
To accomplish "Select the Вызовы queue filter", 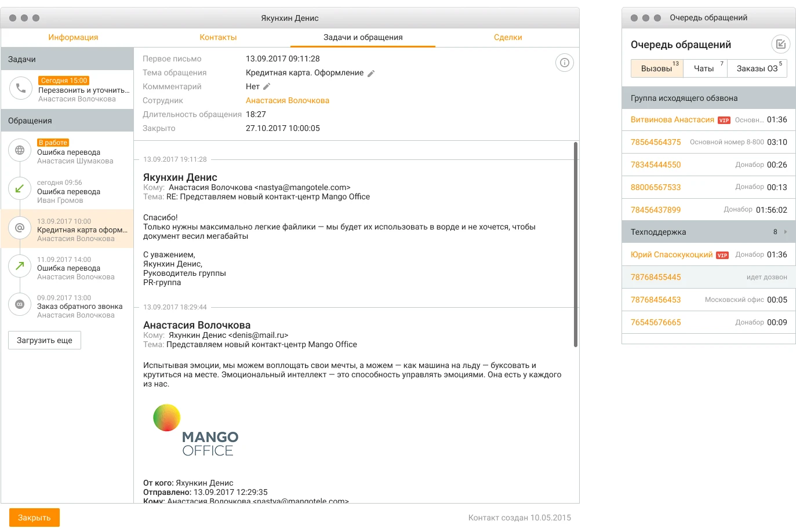I will 657,68.
